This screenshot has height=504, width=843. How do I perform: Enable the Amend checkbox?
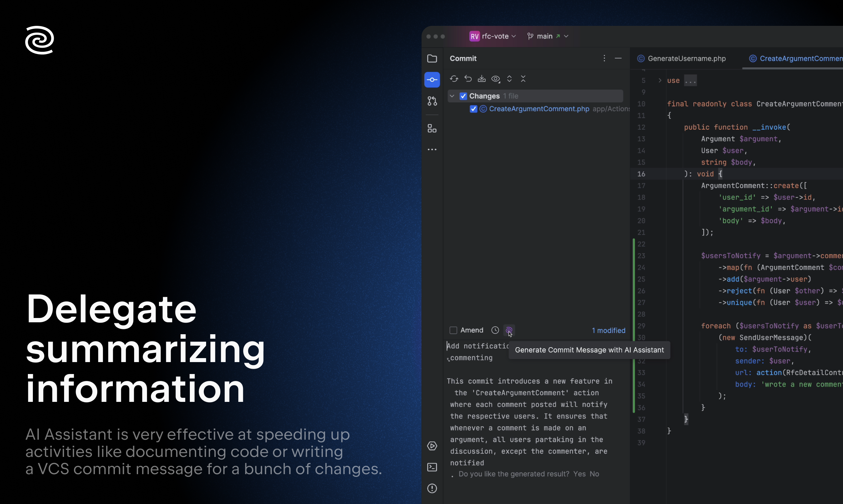coord(453,330)
